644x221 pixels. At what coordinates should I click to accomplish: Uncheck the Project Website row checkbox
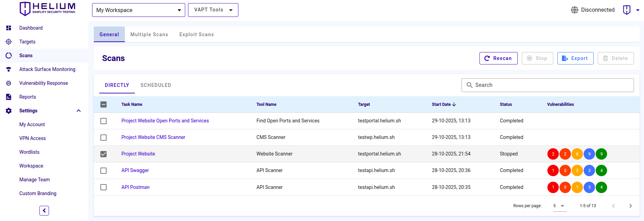[x=103, y=154]
